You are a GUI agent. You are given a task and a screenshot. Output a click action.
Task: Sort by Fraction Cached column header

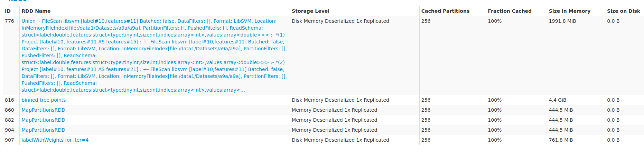pyautogui.click(x=510, y=11)
